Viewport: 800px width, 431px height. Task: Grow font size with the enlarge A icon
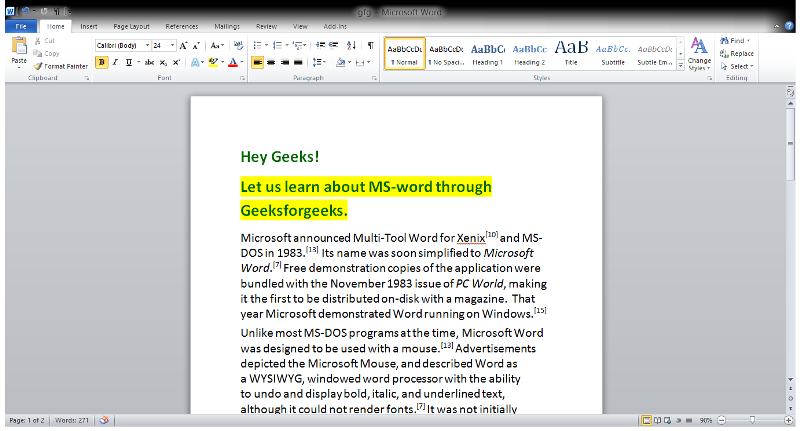[x=183, y=45]
